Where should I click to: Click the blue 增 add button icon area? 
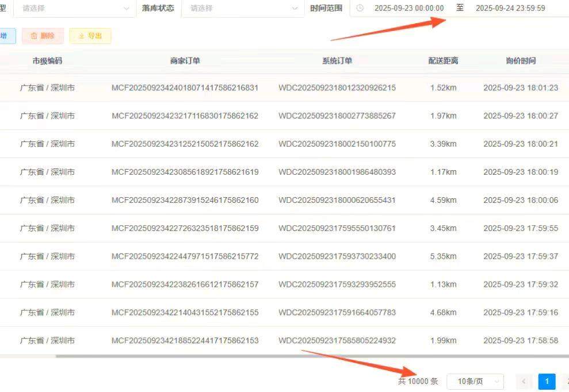5,36
